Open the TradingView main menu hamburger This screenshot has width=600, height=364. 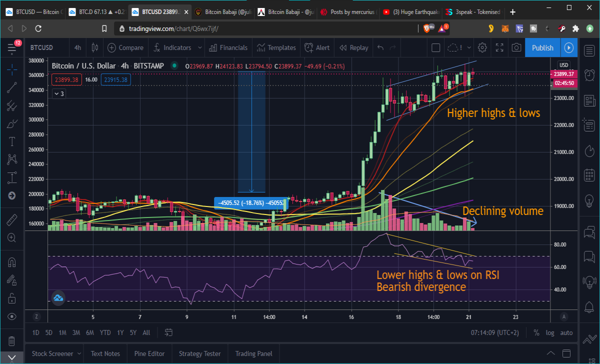tap(12, 48)
